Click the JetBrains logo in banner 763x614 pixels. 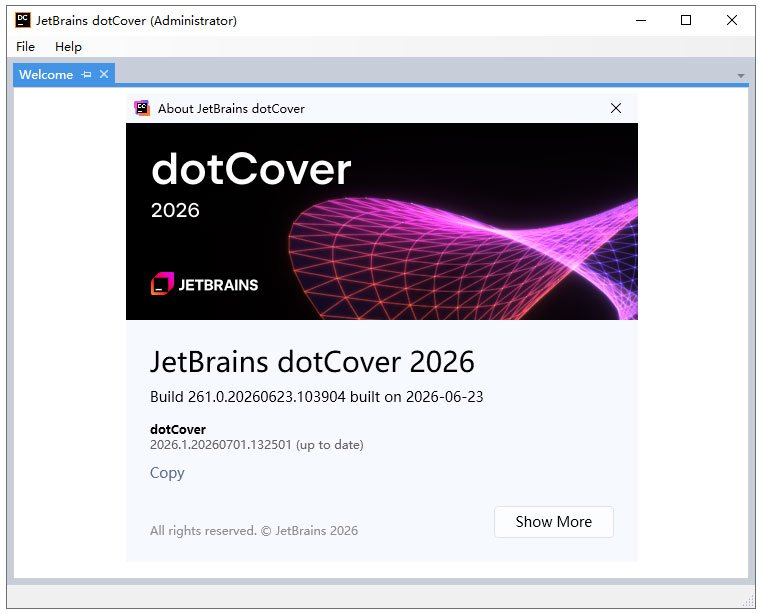[x=204, y=284]
